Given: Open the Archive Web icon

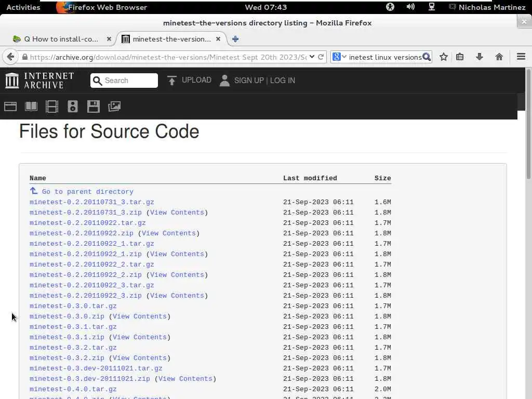Looking at the screenshot, I should point(10,107).
